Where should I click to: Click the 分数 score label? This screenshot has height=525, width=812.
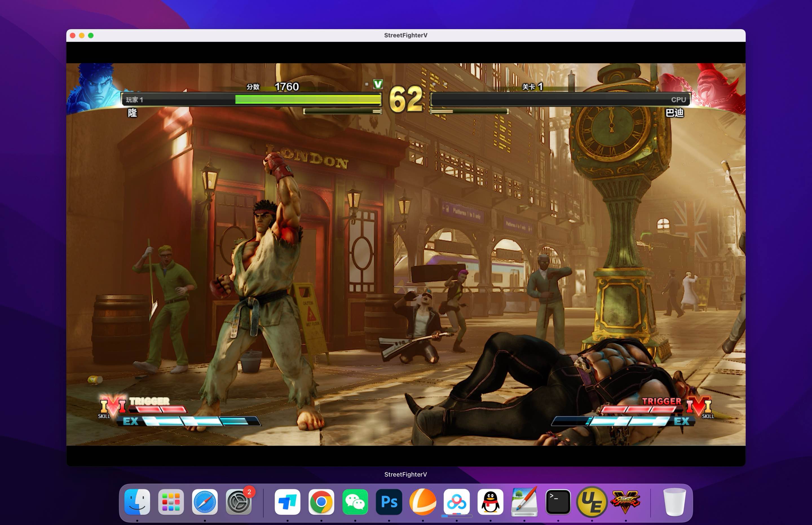coord(253,87)
